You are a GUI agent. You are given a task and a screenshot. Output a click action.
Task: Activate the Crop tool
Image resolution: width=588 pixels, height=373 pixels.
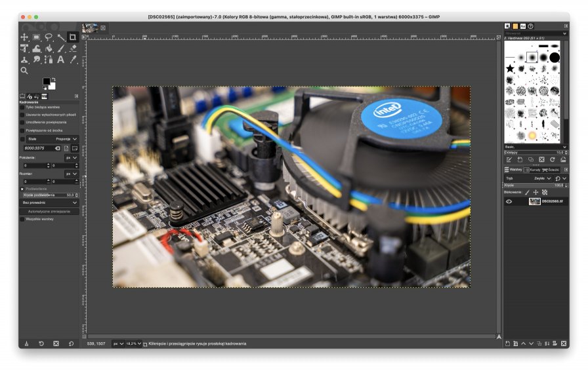[x=73, y=37]
